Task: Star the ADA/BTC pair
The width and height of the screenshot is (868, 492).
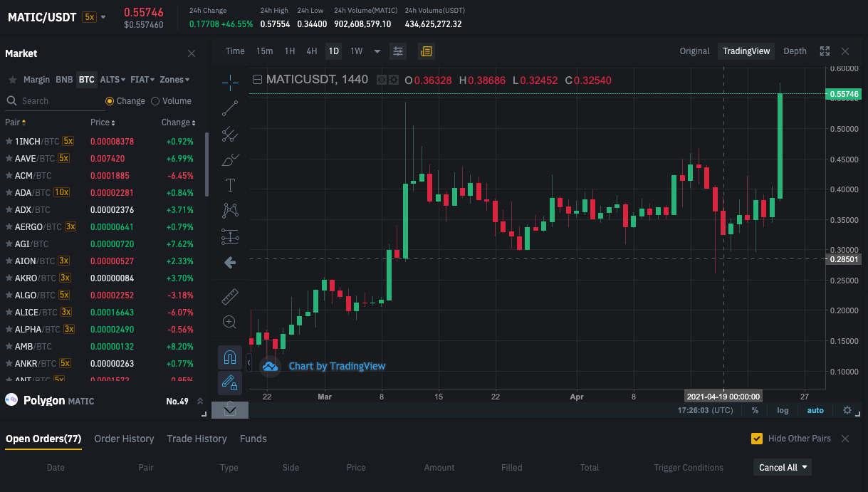Action: click(9, 192)
